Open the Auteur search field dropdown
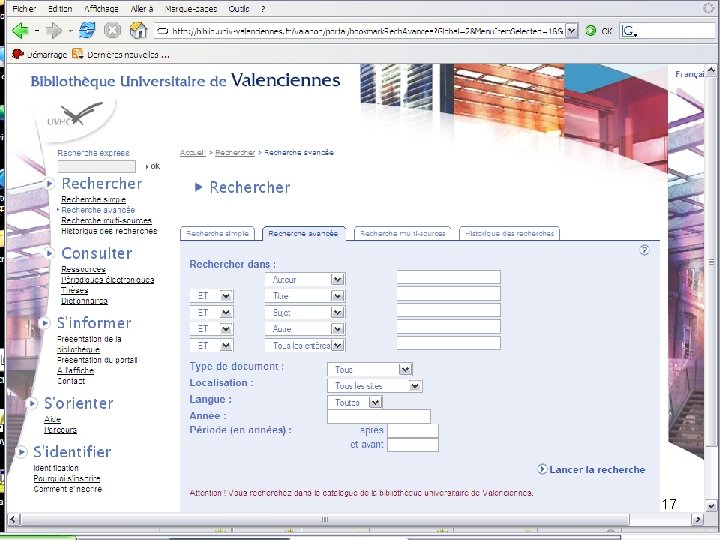Viewport: 720px width, 540px height. [338, 279]
